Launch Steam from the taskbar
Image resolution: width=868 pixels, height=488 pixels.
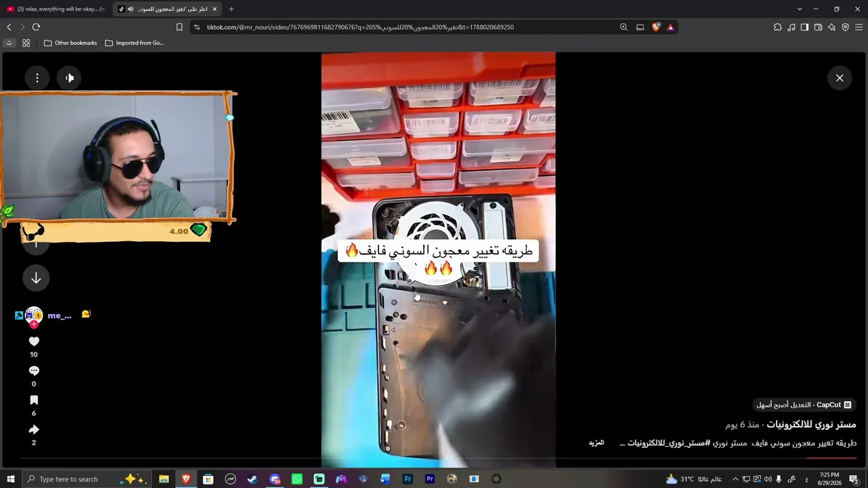pos(252,479)
